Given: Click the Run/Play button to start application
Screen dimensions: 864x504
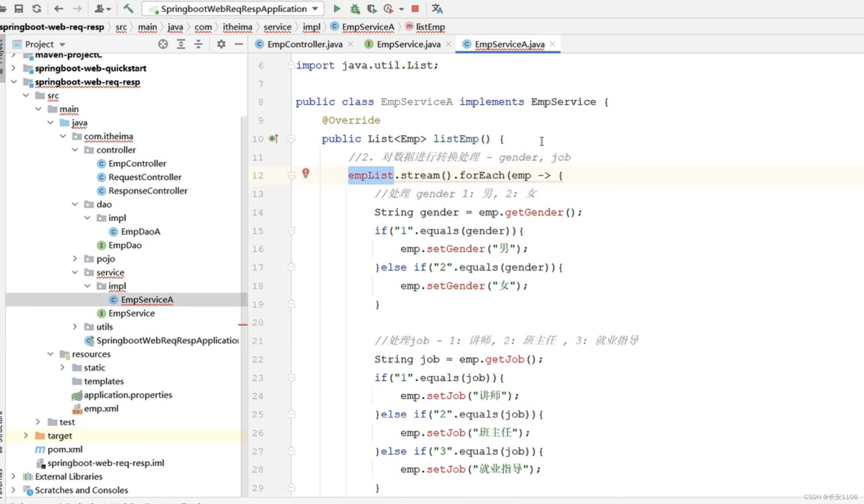Looking at the screenshot, I should coord(337,9).
